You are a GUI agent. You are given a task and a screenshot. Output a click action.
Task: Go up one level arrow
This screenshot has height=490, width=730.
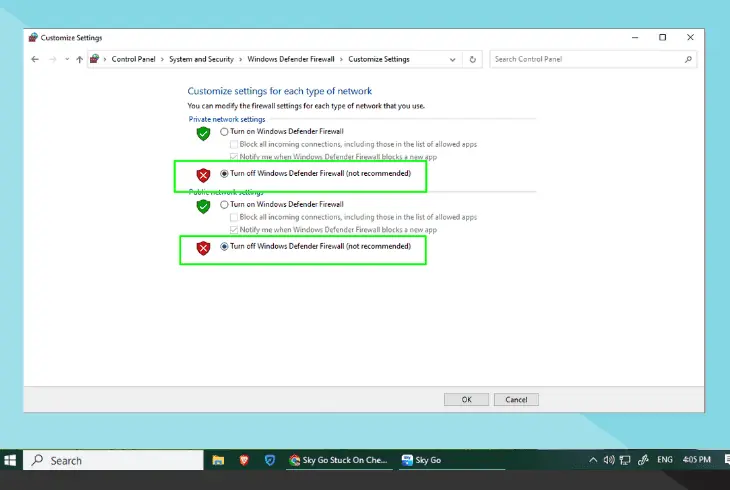coord(80,59)
